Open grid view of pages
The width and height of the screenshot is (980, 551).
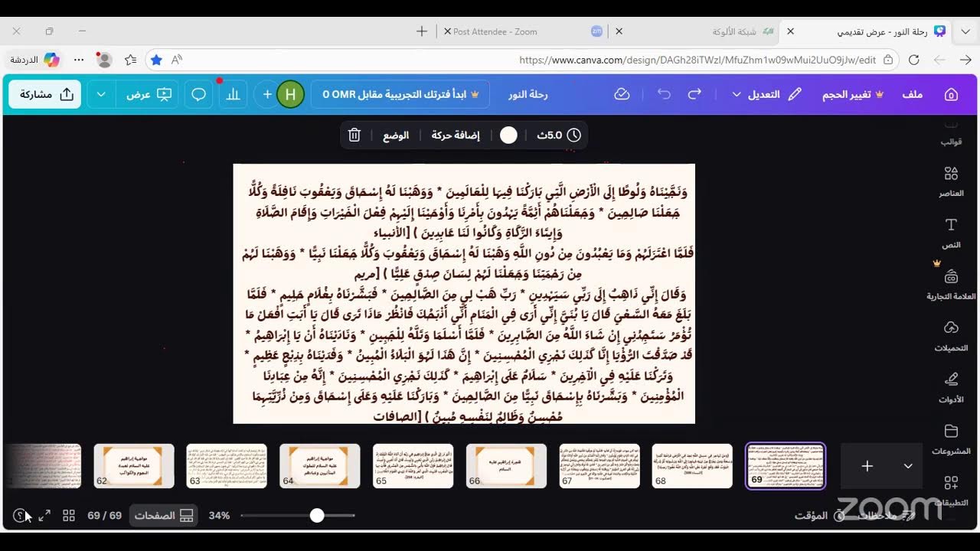pos(69,516)
